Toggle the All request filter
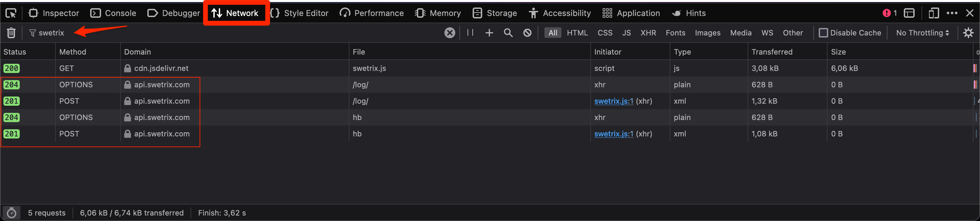Screen dimensions: 980x221 click(x=552, y=33)
